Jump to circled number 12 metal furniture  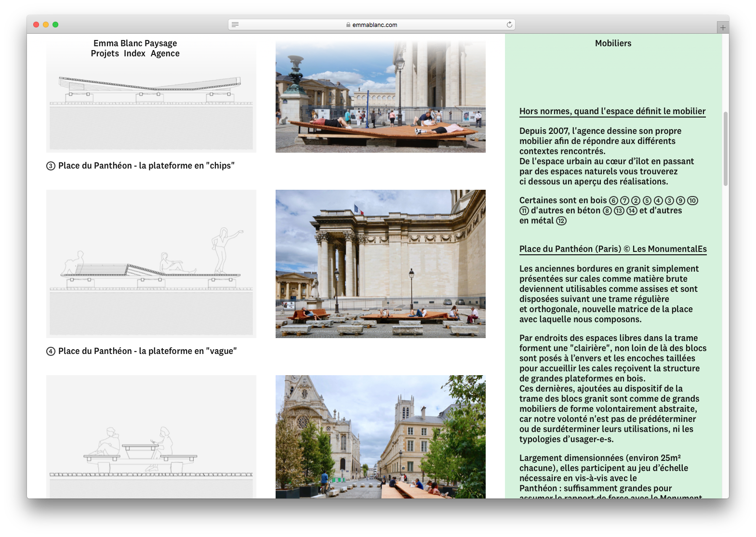[x=561, y=221]
